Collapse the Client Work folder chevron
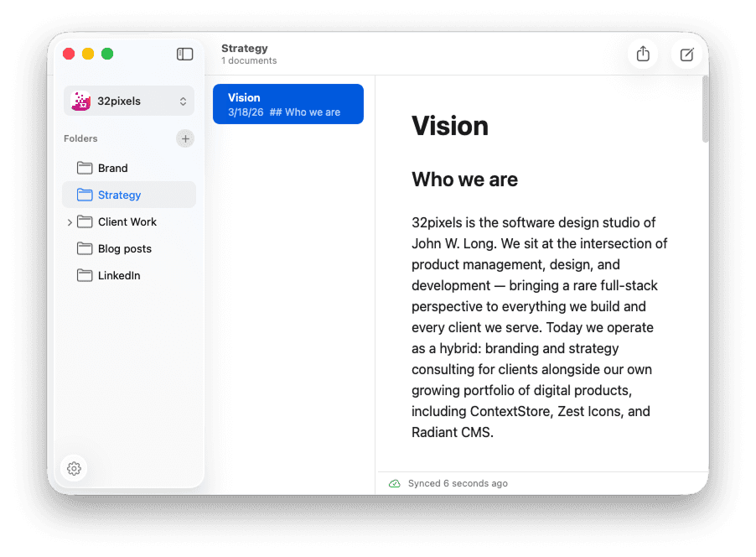Viewport: 756px width, 557px height. point(70,221)
